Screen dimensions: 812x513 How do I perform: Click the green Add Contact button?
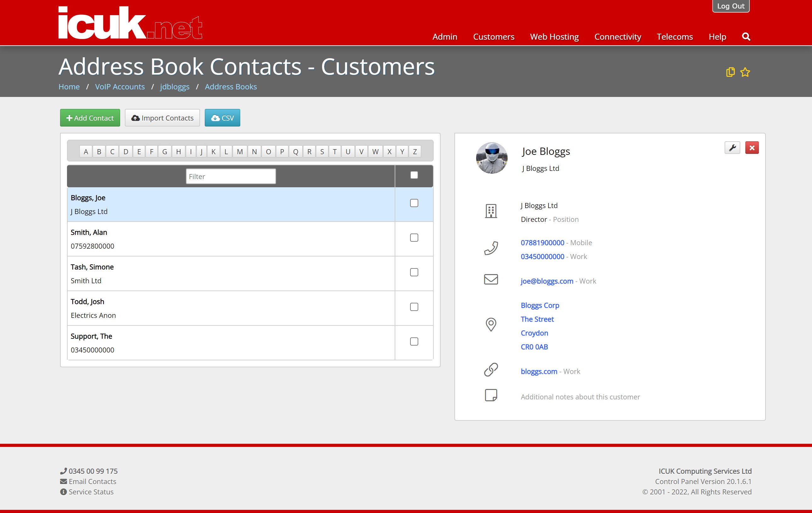pyautogui.click(x=90, y=118)
